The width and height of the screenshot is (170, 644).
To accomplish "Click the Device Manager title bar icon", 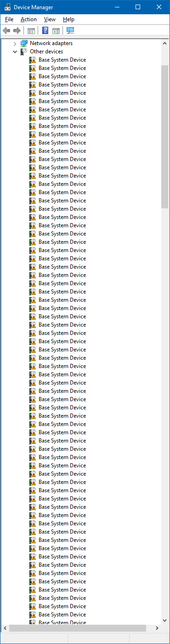I will coord(8,7).
